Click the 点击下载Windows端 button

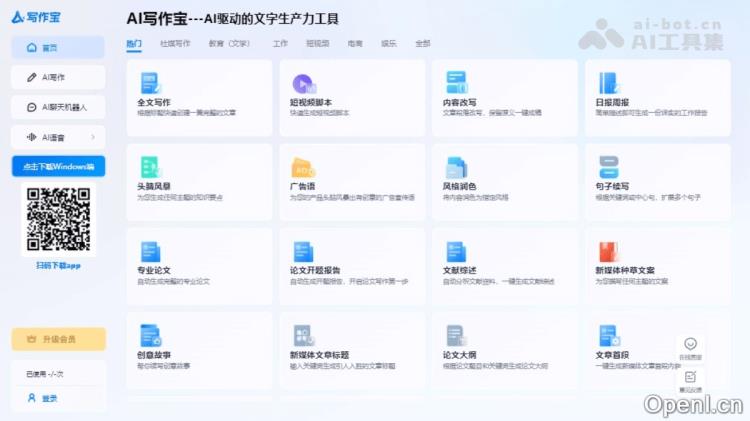pos(58,166)
